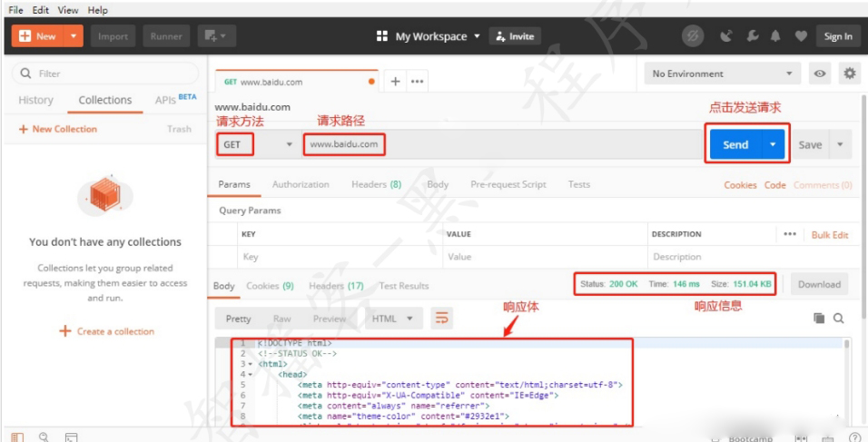Viewport: 868px width, 442px height.
Task: Click the Download response button
Action: tap(819, 284)
